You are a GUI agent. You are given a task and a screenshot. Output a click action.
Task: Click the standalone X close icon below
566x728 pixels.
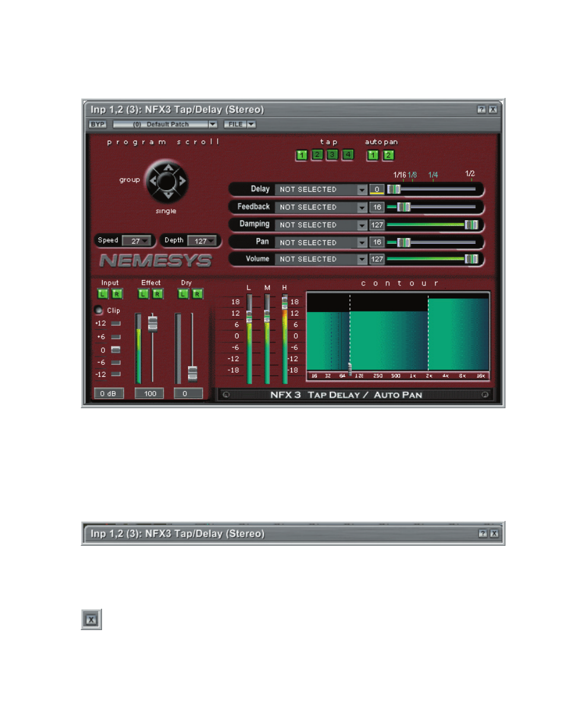(91, 619)
